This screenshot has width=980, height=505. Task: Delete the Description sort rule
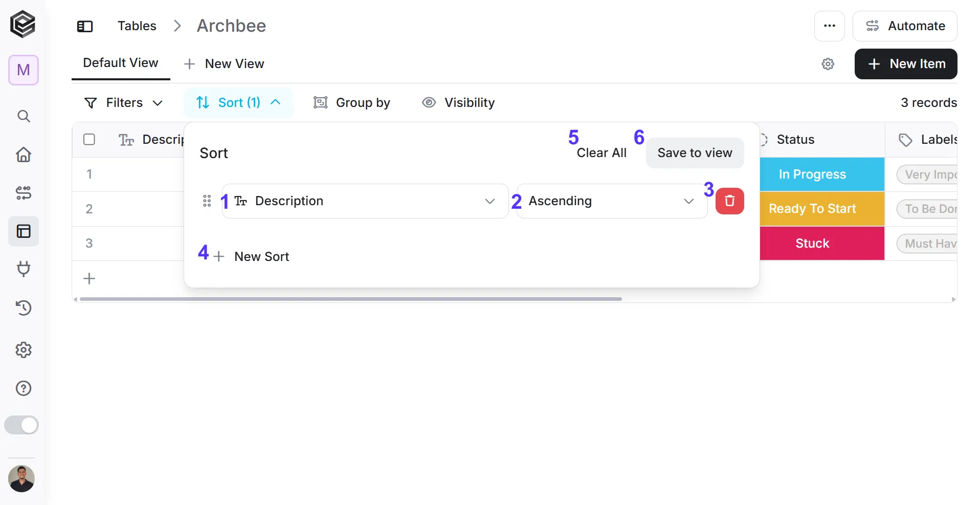pos(730,201)
